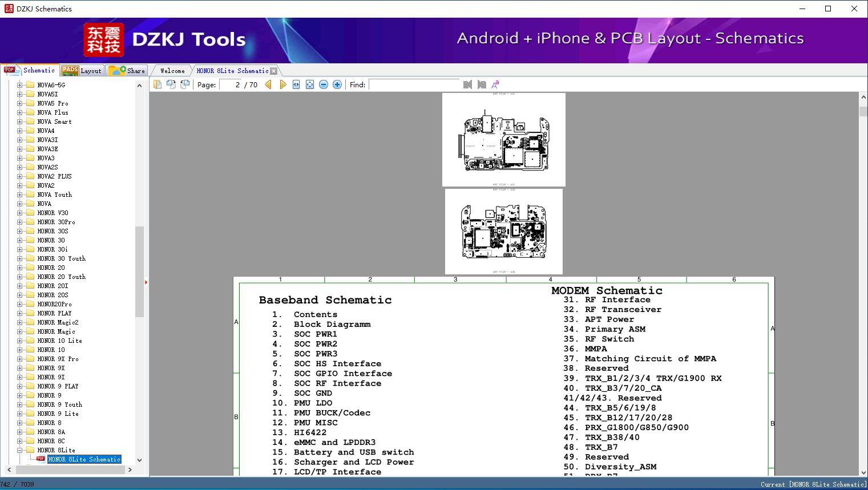This screenshot has width=868, height=490.
Task: Click the find next icon
Action: (x=482, y=84)
